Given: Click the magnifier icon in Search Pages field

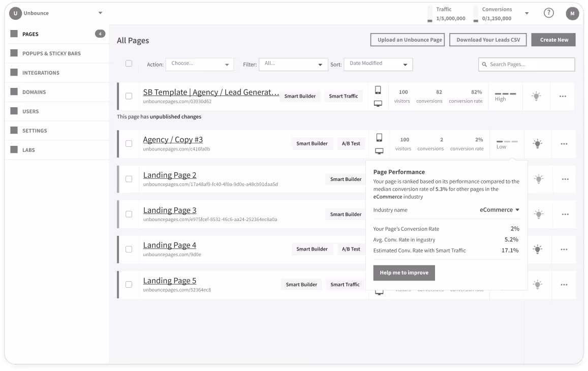Looking at the screenshot, I should tap(484, 65).
